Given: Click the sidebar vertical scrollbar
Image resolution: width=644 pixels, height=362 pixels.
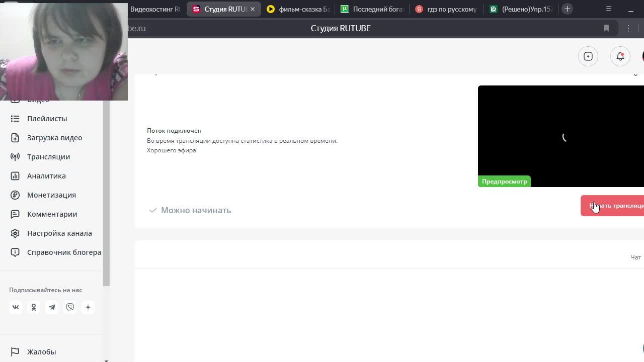Looking at the screenshot, I should coord(106,194).
